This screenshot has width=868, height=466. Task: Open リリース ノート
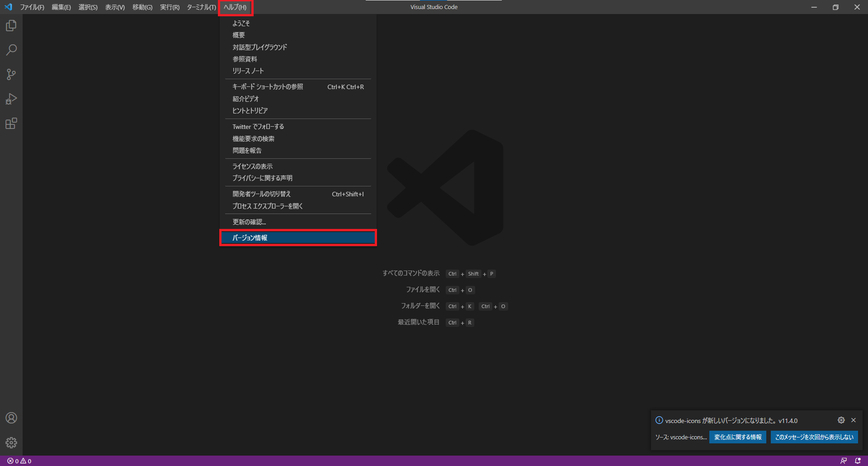pos(298,71)
